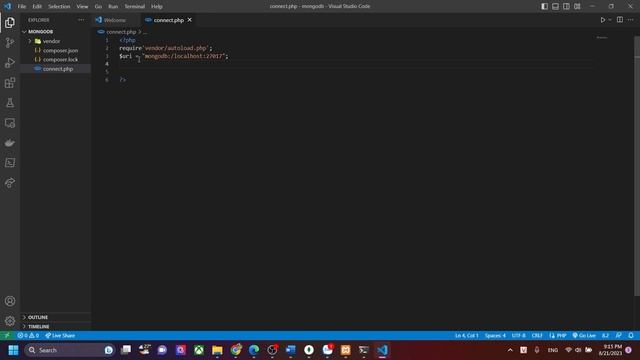
Task: Change UTF-8 file encoding
Action: tap(519, 336)
